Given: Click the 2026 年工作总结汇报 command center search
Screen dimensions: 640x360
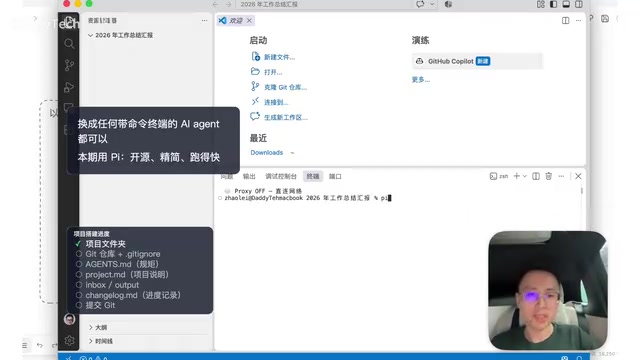Looking at the screenshot, I should 269,4.
